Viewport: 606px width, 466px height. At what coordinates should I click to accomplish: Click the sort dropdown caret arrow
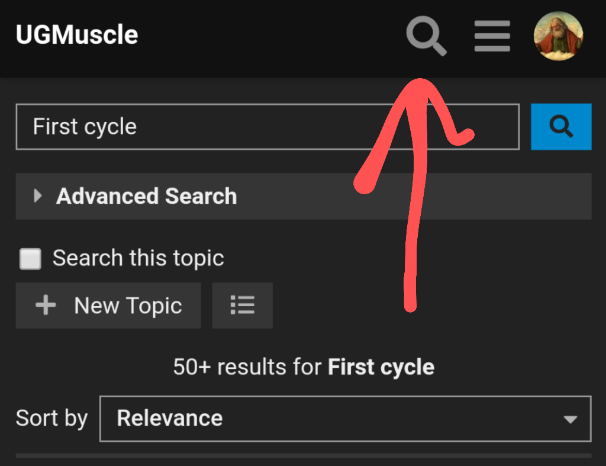click(x=570, y=419)
